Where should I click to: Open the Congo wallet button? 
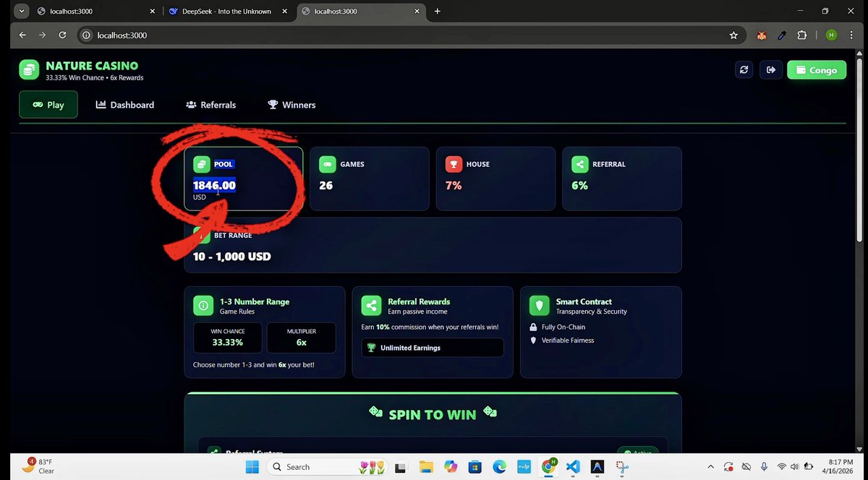(x=817, y=70)
